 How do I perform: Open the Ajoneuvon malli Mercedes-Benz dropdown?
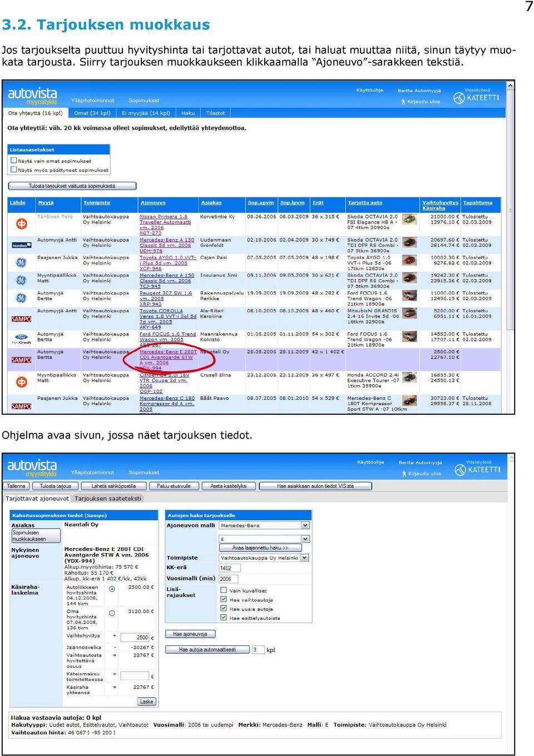tap(264, 525)
